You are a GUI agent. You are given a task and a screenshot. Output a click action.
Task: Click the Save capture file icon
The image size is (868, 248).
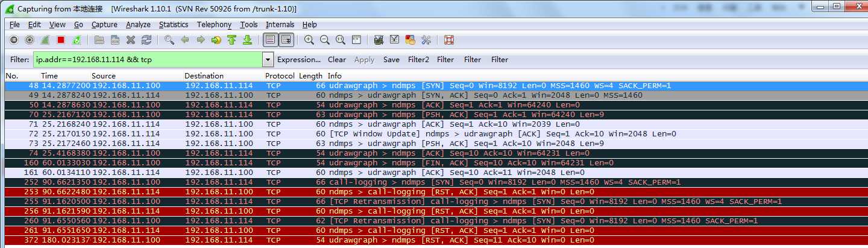pos(115,40)
